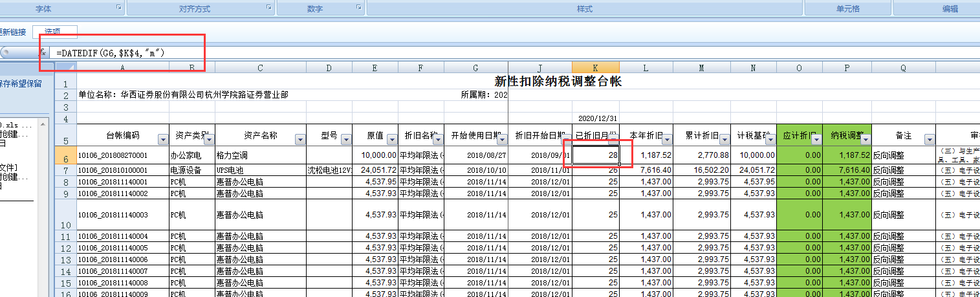Click the 更新链接 update links text
Screen dimensions: 980x297
[13, 32]
